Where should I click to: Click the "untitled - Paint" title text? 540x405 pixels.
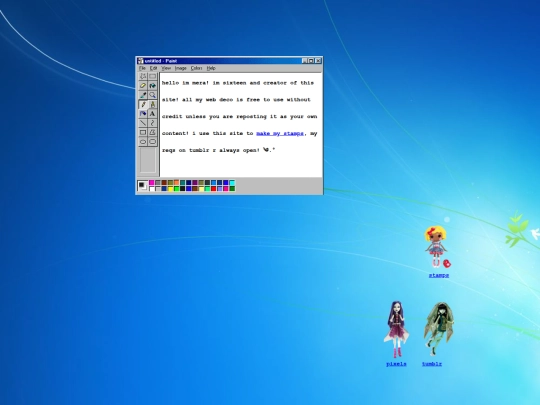(161, 61)
